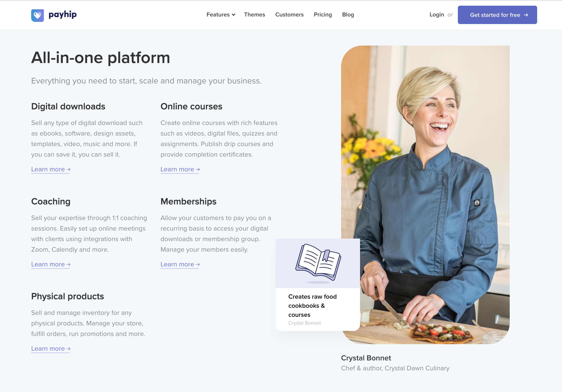Learn more about Memberships
The image size is (562, 392).
tap(180, 264)
